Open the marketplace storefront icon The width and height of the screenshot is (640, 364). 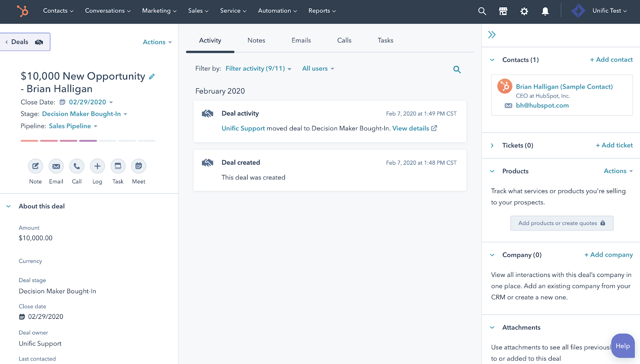coord(503,11)
